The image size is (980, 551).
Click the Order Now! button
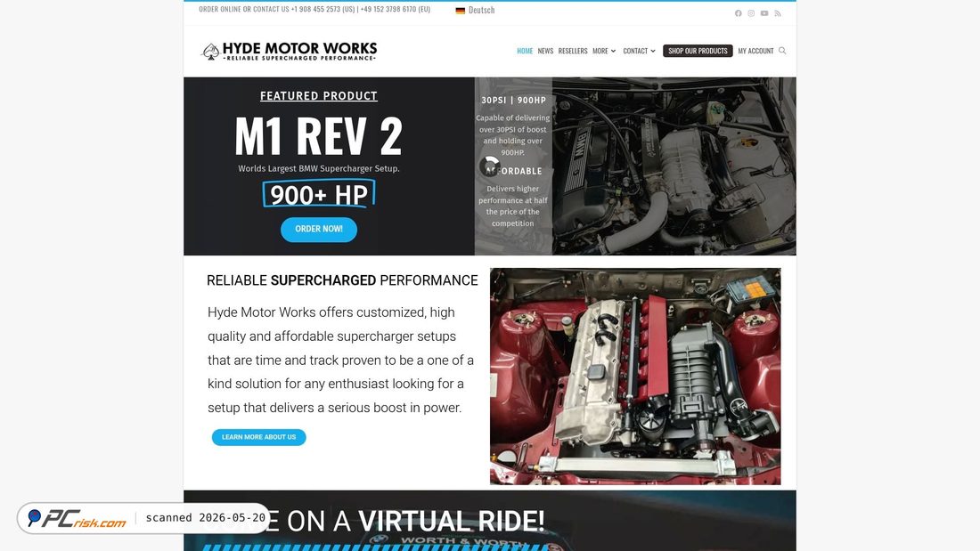click(x=319, y=230)
